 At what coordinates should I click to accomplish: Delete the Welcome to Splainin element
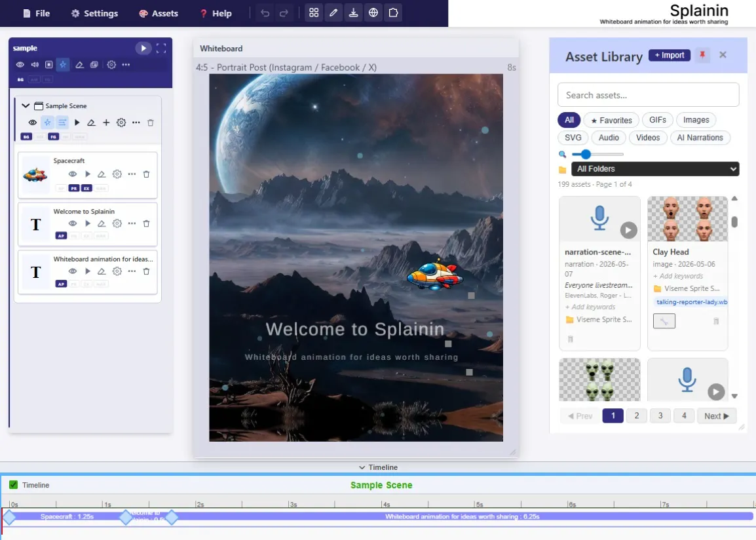click(x=147, y=223)
